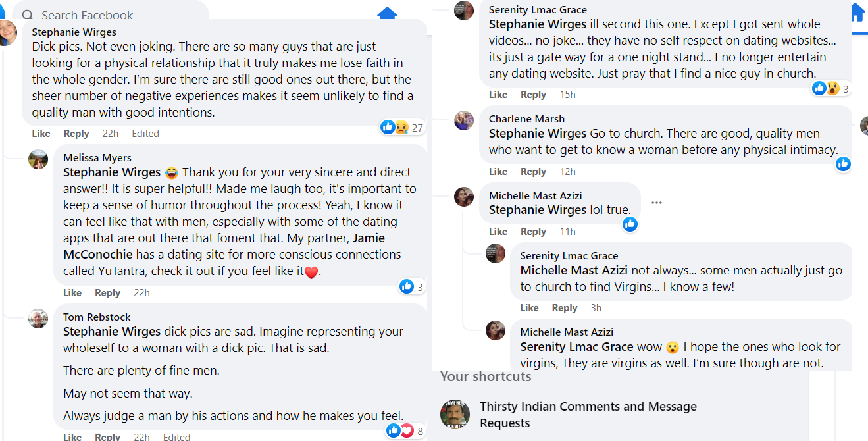This screenshot has height=441, width=868.
Task: Like Michelle Mast Azizi's 'lol true' comment
Action: click(498, 232)
